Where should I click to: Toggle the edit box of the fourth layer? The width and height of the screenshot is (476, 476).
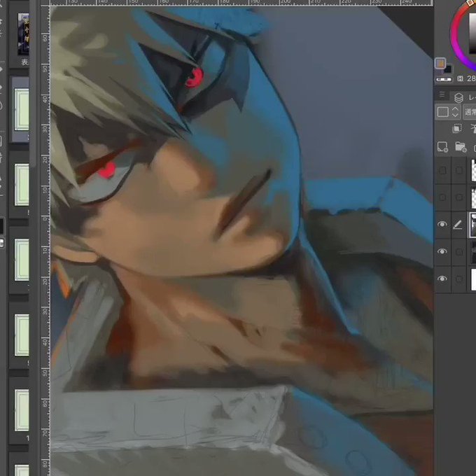(x=459, y=252)
